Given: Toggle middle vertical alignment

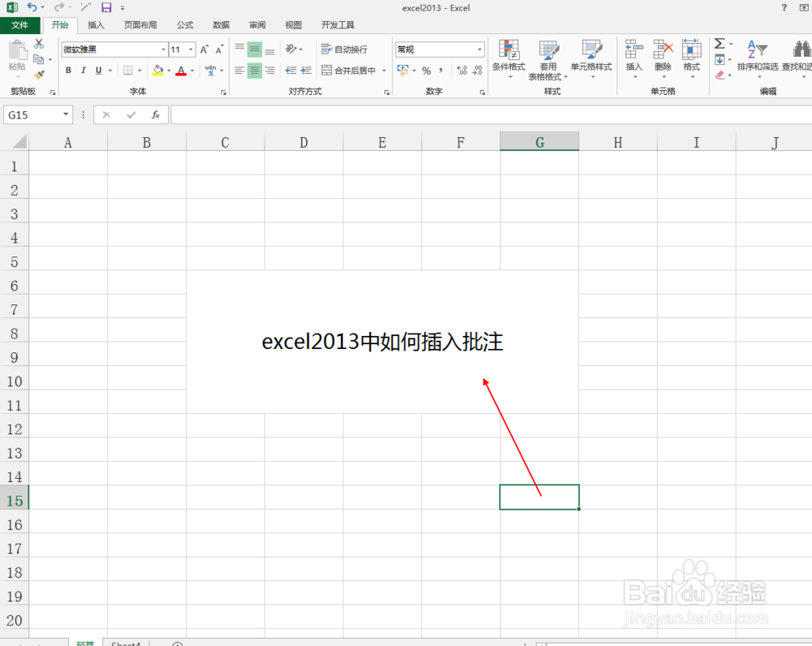Looking at the screenshot, I should point(254,50).
